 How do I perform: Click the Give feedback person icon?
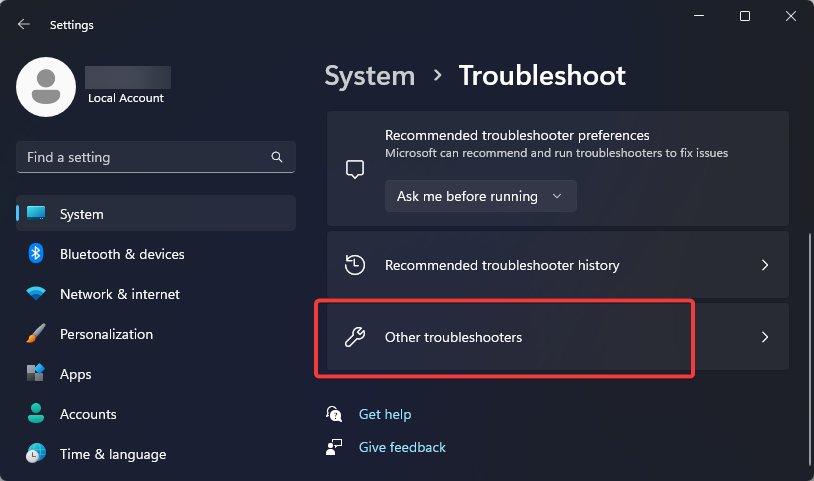pos(334,447)
